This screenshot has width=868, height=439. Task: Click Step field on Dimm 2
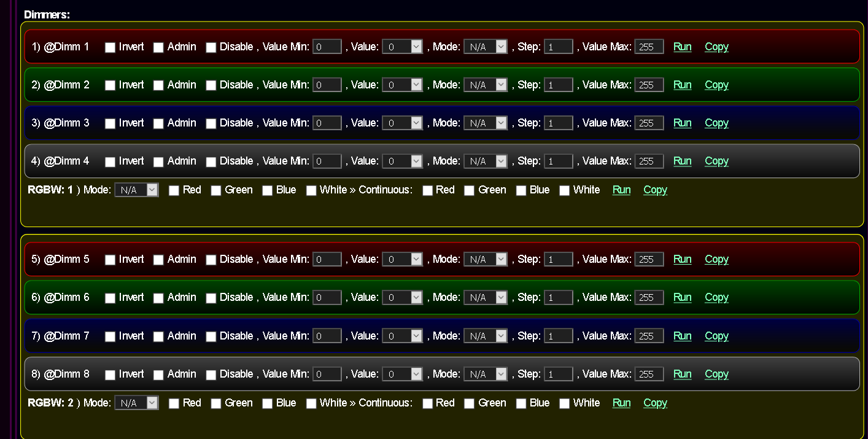pyautogui.click(x=559, y=85)
